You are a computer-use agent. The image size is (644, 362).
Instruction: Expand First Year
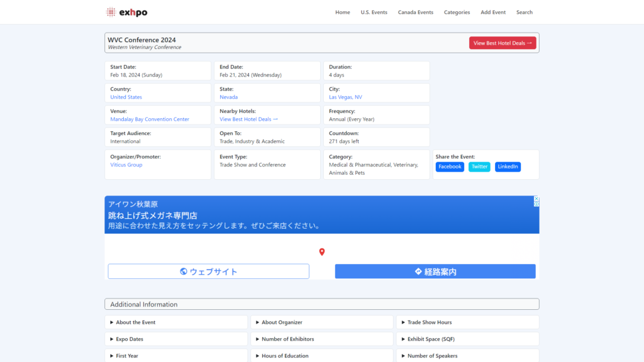(x=176, y=356)
